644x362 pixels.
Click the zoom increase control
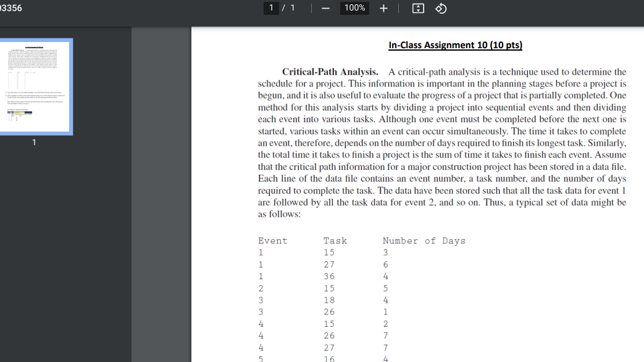point(383,8)
